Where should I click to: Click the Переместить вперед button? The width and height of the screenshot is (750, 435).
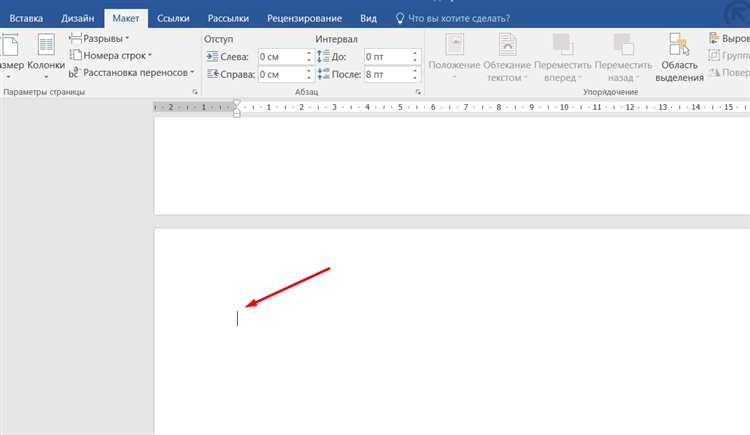(562, 56)
